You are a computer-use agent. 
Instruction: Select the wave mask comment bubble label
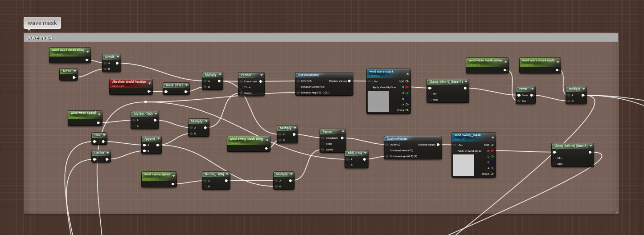pos(42,23)
